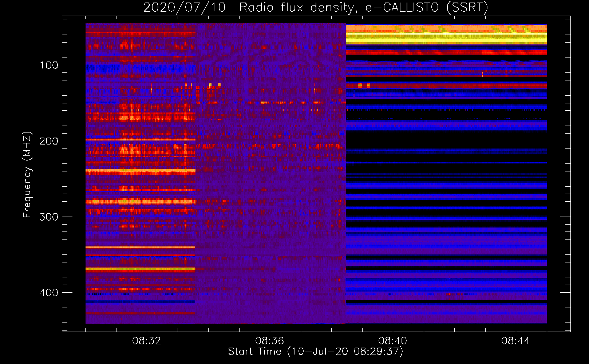This screenshot has height=364, width=589.
Task: Click the '300' frequency tick label
Action: click(49, 217)
